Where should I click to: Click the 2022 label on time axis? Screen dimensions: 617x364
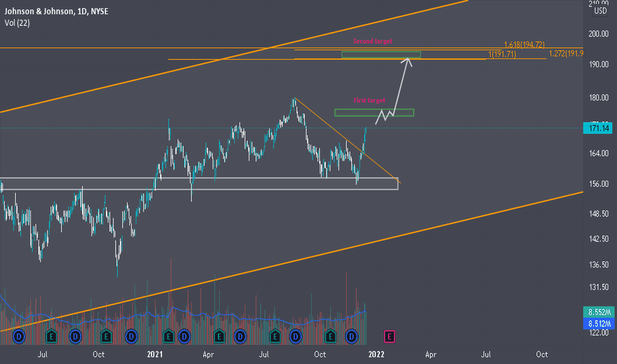376,354
